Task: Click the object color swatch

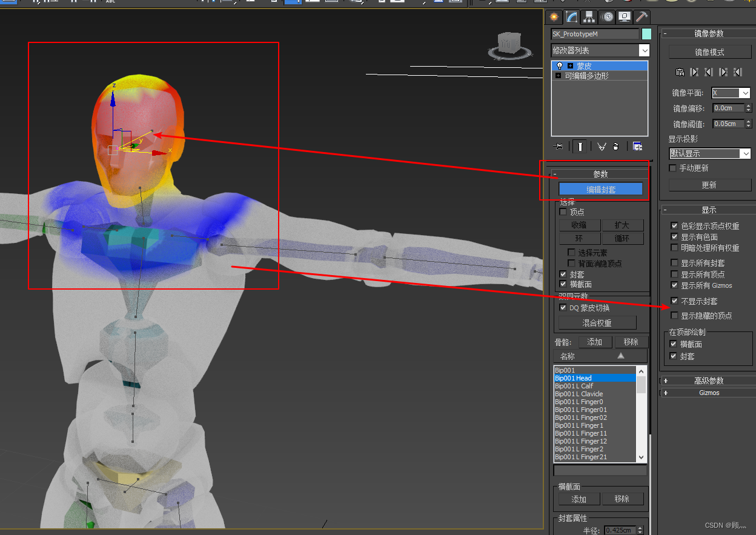Action: tap(646, 34)
